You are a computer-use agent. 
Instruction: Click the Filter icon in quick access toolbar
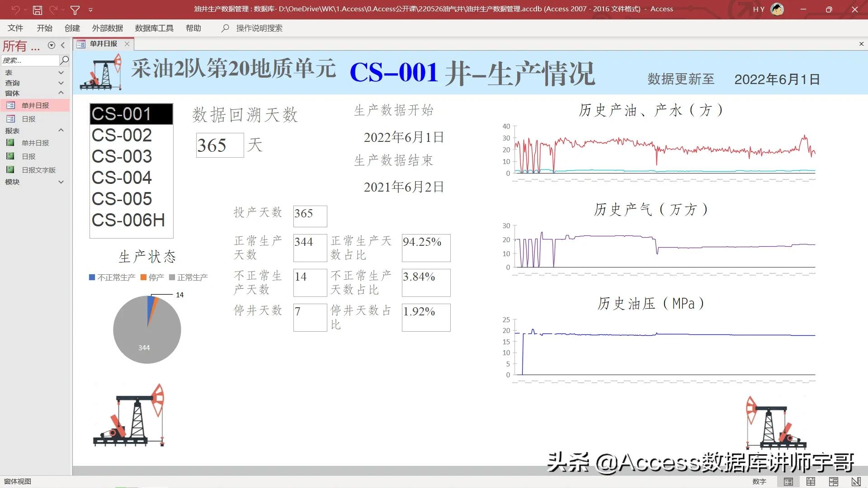click(x=75, y=9)
